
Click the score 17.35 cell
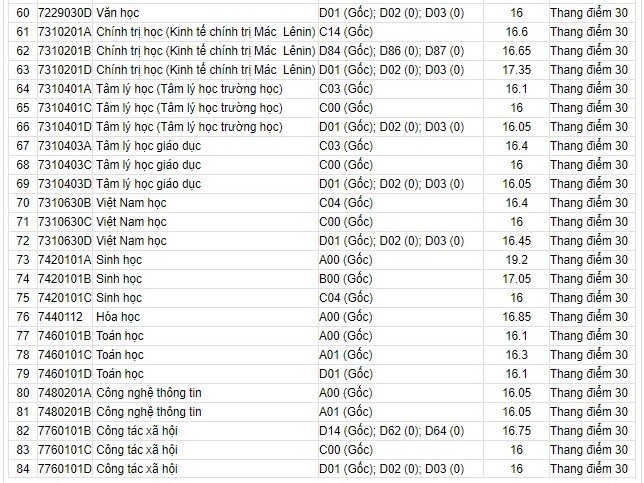pos(516,70)
